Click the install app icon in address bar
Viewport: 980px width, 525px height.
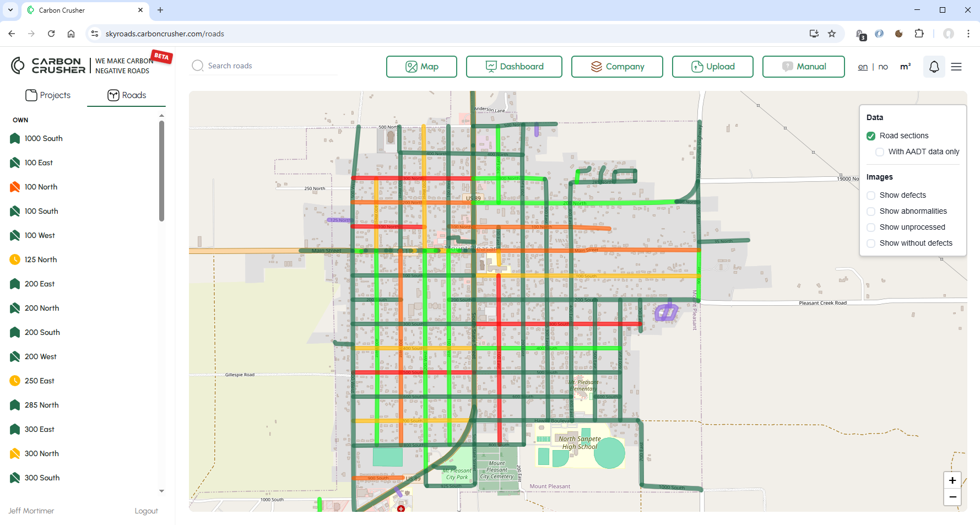(814, 34)
